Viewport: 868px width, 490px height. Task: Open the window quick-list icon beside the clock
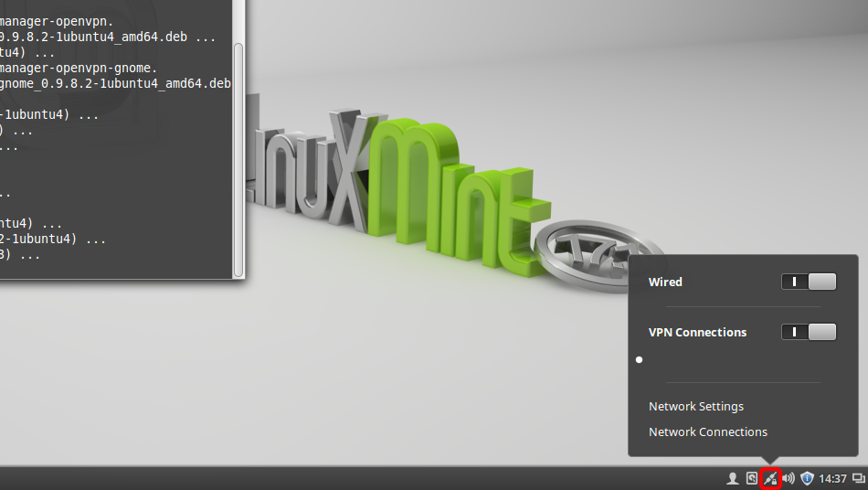click(858, 478)
